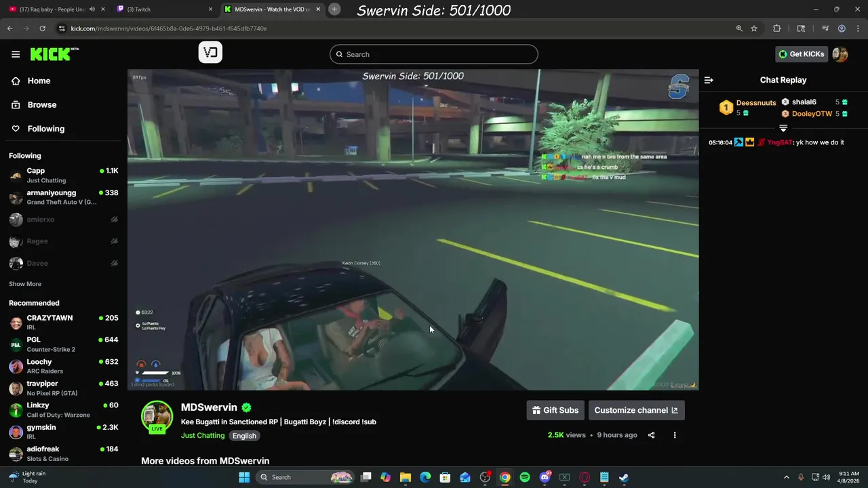Collapse the Chat Replay panel
Image resolution: width=868 pixels, height=488 pixels.
click(x=709, y=80)
